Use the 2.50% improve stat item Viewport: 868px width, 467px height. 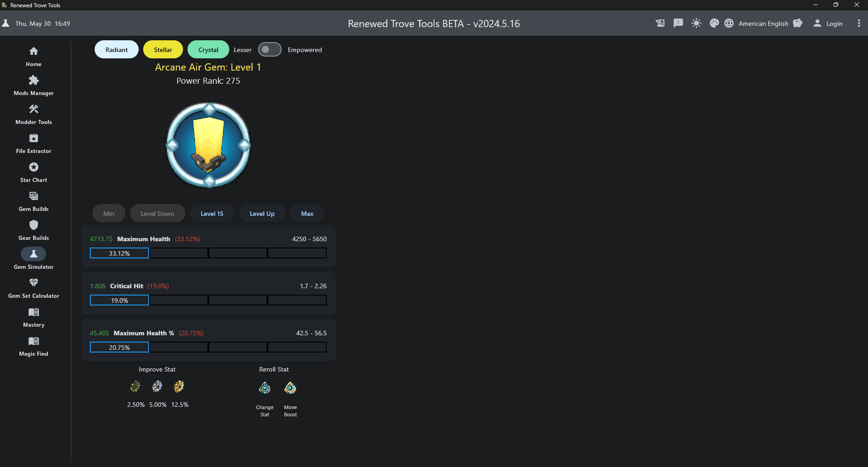click(x=135, y=386)
